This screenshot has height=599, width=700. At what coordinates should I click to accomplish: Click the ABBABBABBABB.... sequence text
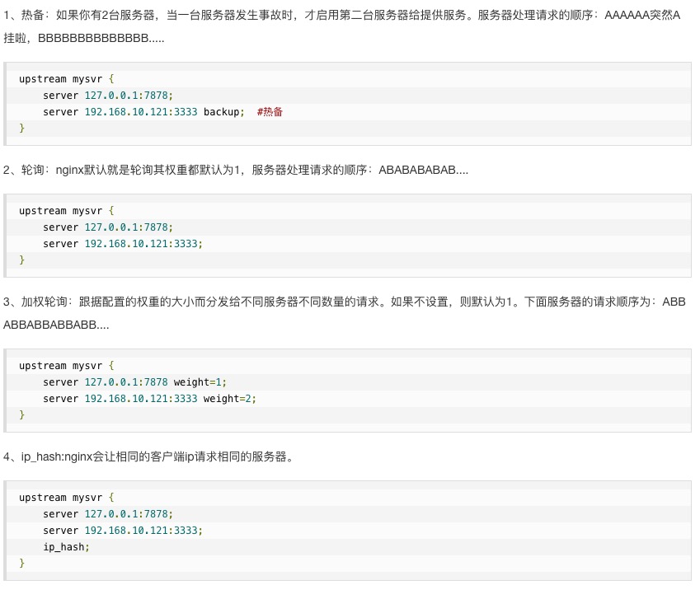[56, 325]
